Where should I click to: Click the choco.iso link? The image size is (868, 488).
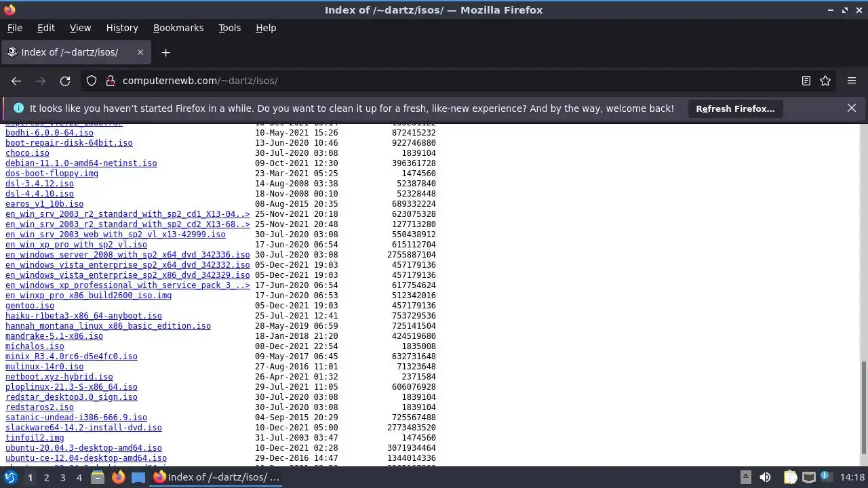27,153
